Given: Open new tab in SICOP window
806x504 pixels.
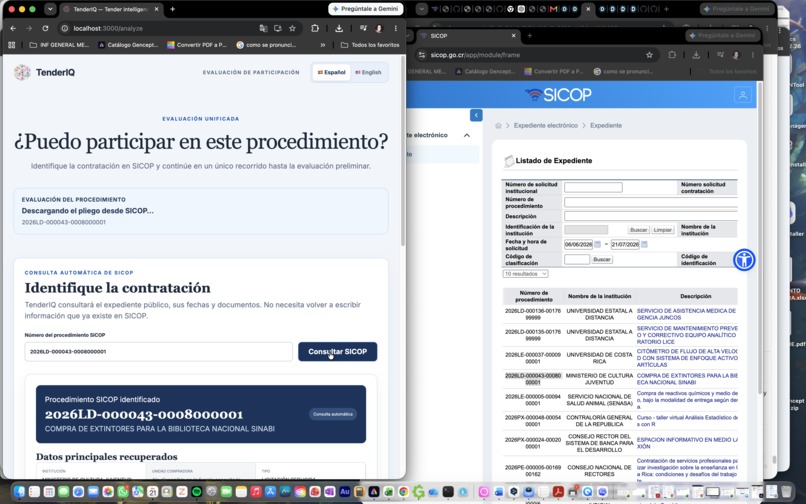Looking at the screenshot, I should point(529,35).
